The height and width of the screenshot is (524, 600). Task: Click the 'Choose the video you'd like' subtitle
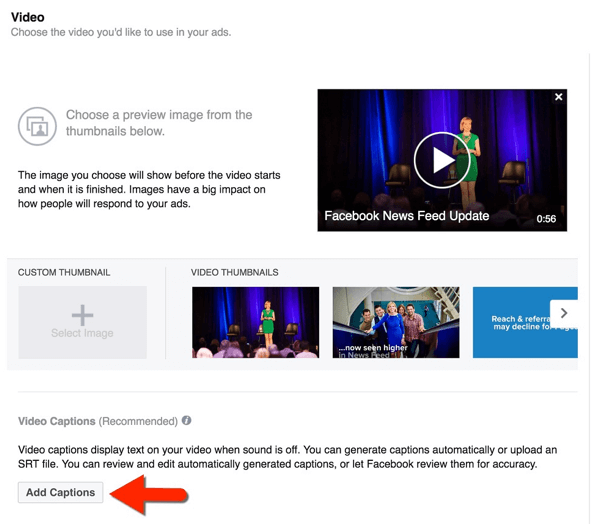(120, 33)
